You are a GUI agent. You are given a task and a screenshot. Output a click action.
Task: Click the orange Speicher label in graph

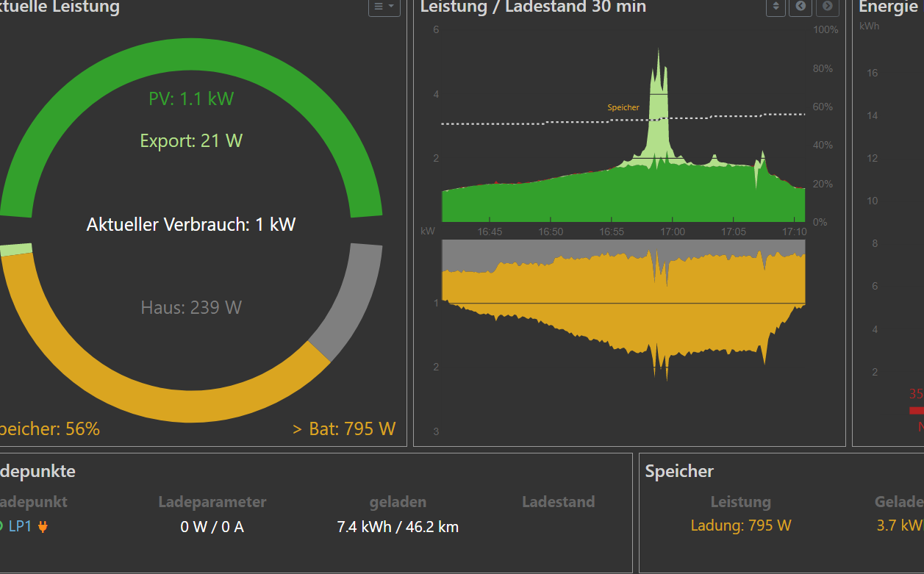623,107
